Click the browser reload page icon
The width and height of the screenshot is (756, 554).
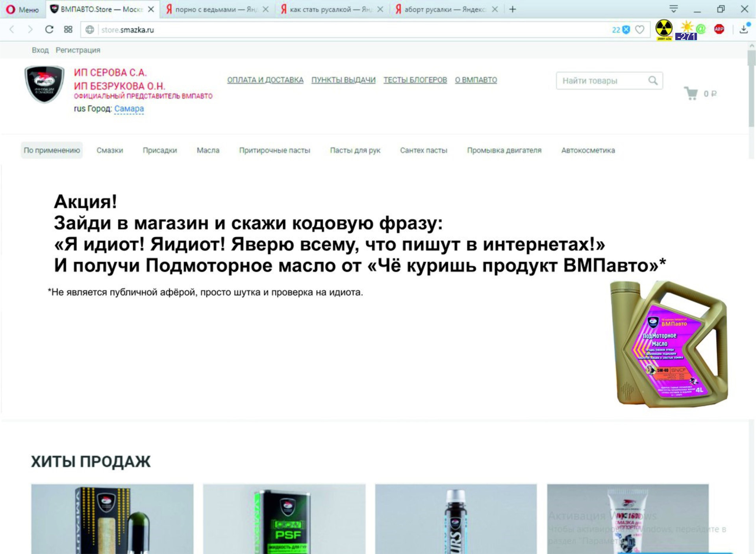tap(49, 30)
